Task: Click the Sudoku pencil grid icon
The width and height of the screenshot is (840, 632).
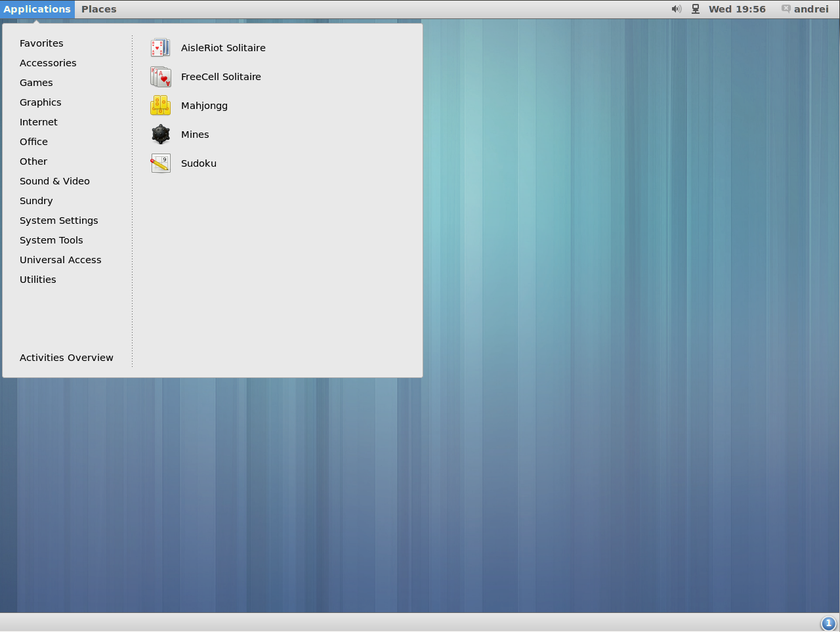Action: 160,163
